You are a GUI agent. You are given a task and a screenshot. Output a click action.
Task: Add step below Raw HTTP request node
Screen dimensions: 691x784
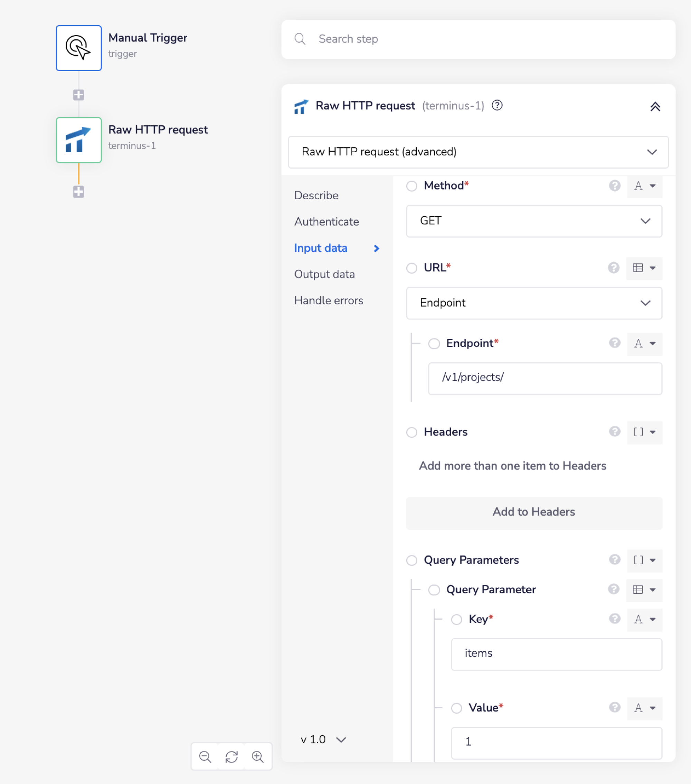pyautogui.click(x=79, y=192)
